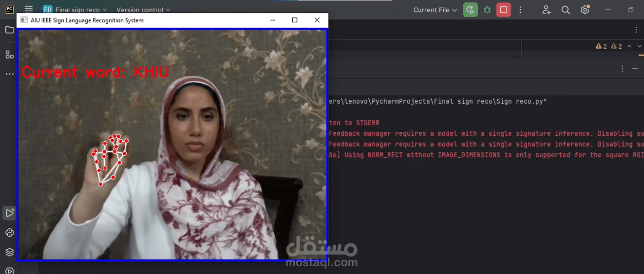This screenshot has width=644, height=274.
Task: Click the Current word: KHIU overlay text
Action: tap(95, 73)
